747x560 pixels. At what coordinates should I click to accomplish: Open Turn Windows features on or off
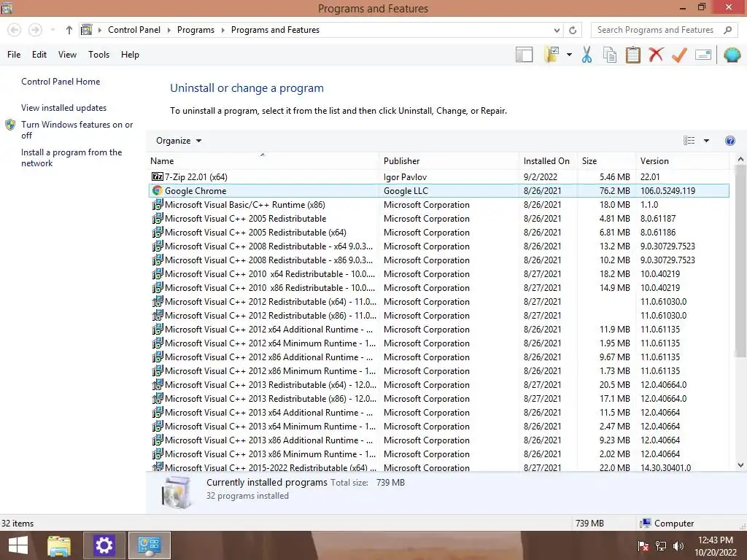[77, 130]
